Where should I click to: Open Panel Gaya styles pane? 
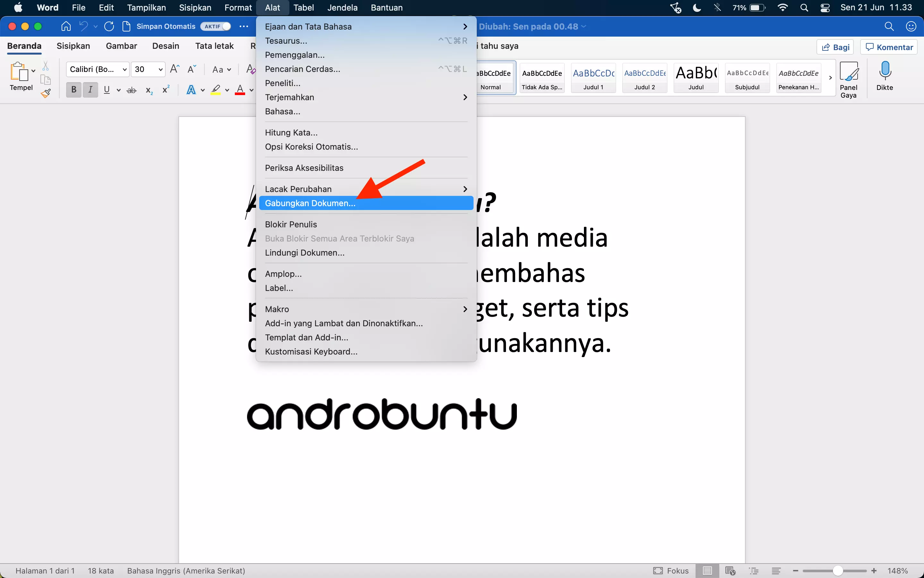coord(849,80)
